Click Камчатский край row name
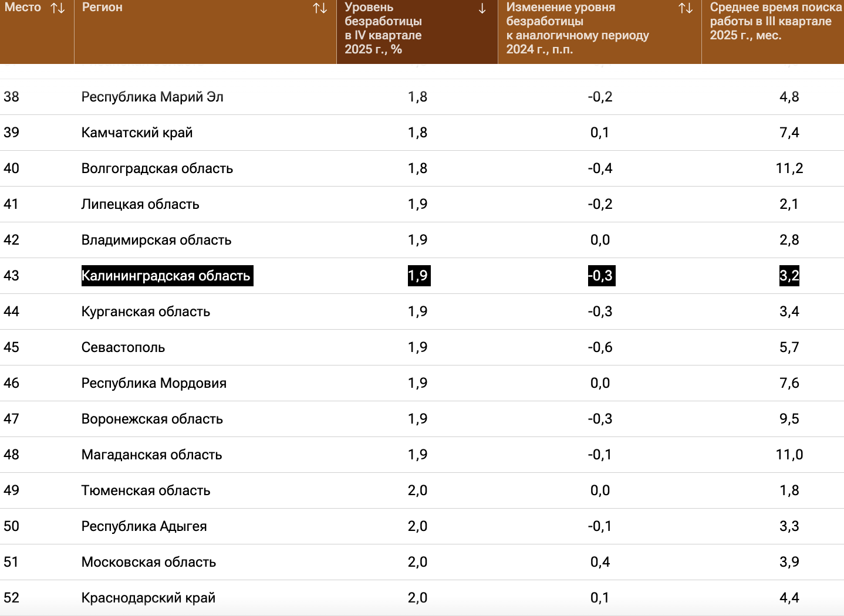The image size is (844, 616). 137,133
